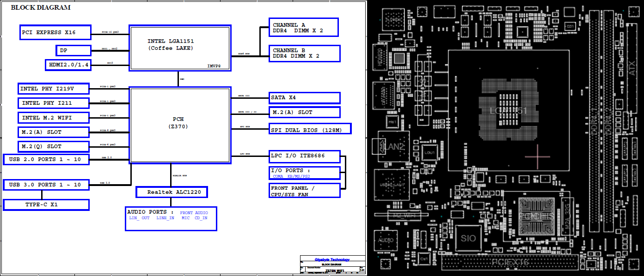Select the PCH heatsink footprint on the board
The image size is (644, 276).
click(x=537, y=217)
